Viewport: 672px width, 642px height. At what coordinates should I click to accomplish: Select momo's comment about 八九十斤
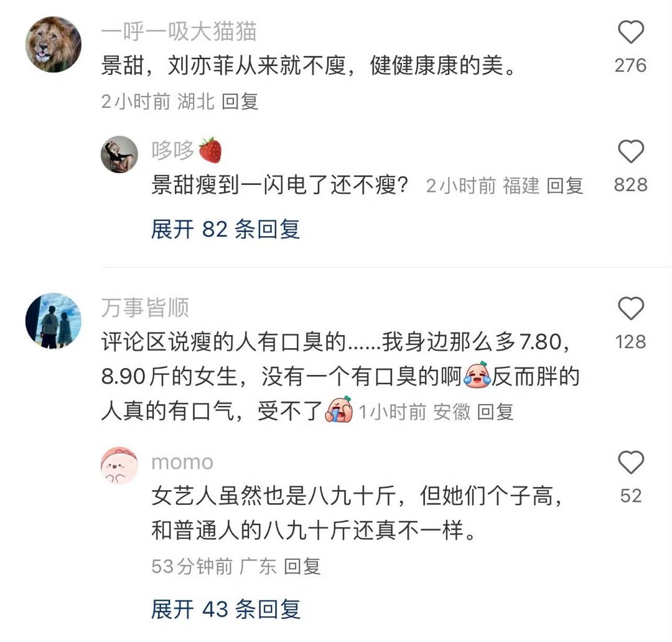[357, 513]
